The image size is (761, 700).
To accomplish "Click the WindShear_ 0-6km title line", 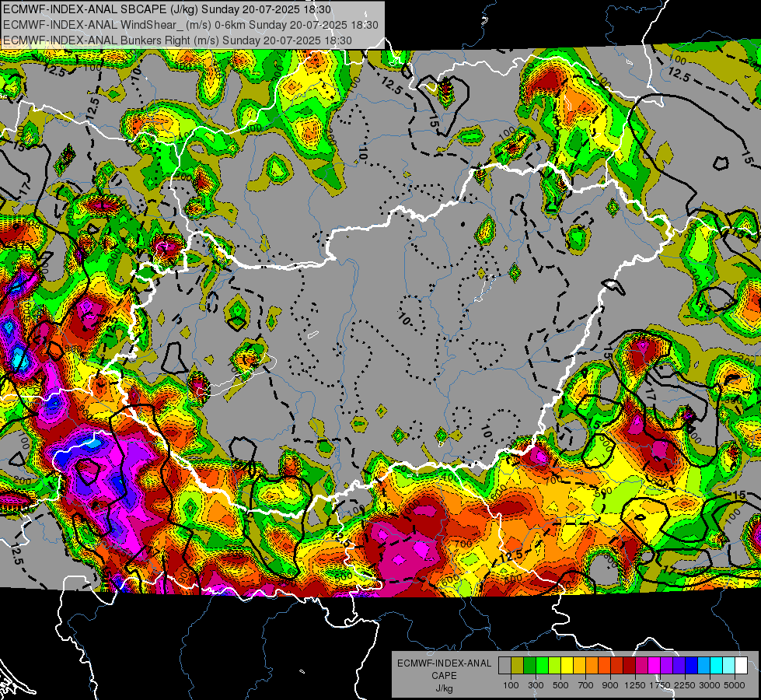I will coord(190,25).
